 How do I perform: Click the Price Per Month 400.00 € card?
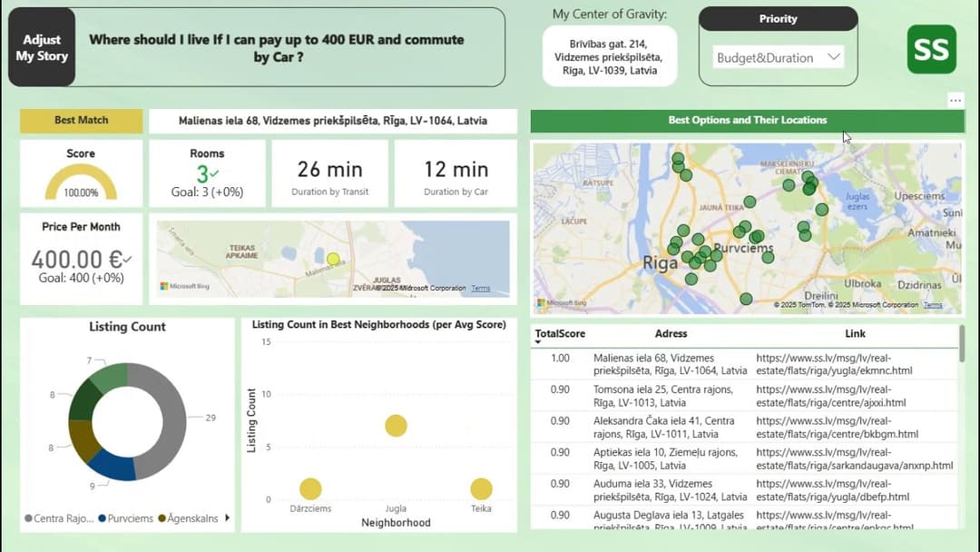(82, 259)
